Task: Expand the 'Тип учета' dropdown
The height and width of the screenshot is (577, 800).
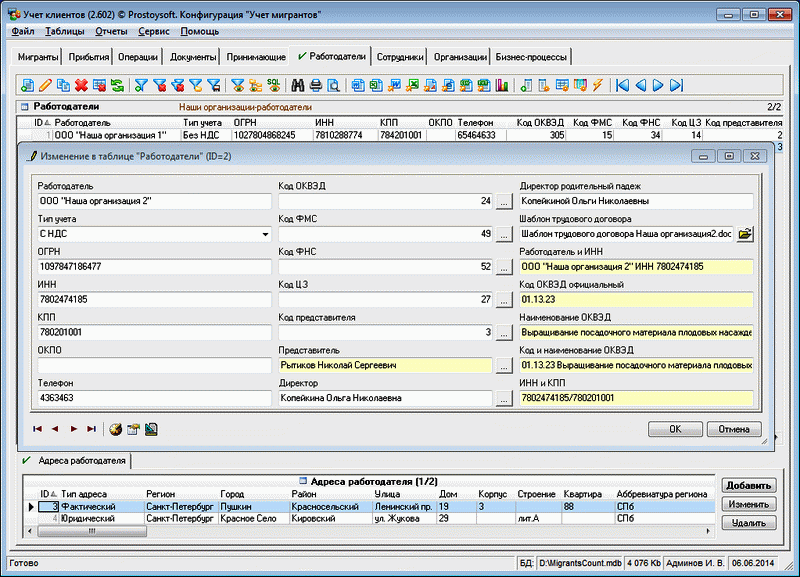Action: 265,234
